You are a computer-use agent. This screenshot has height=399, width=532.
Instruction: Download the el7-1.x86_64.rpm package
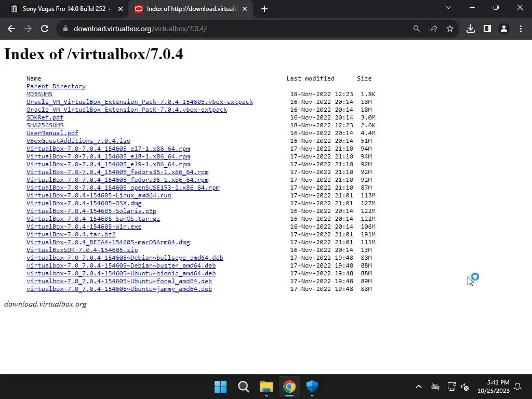[108, 149]
